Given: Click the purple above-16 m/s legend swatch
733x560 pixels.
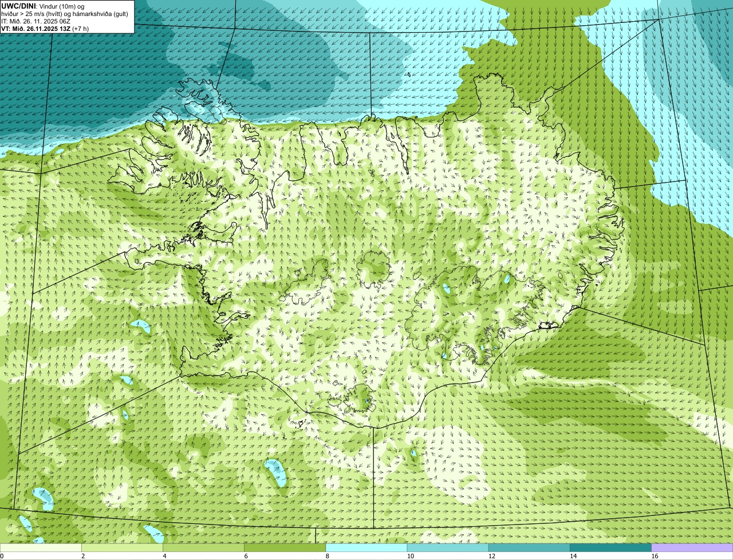Looking at the screenshot, I should 692,547.
